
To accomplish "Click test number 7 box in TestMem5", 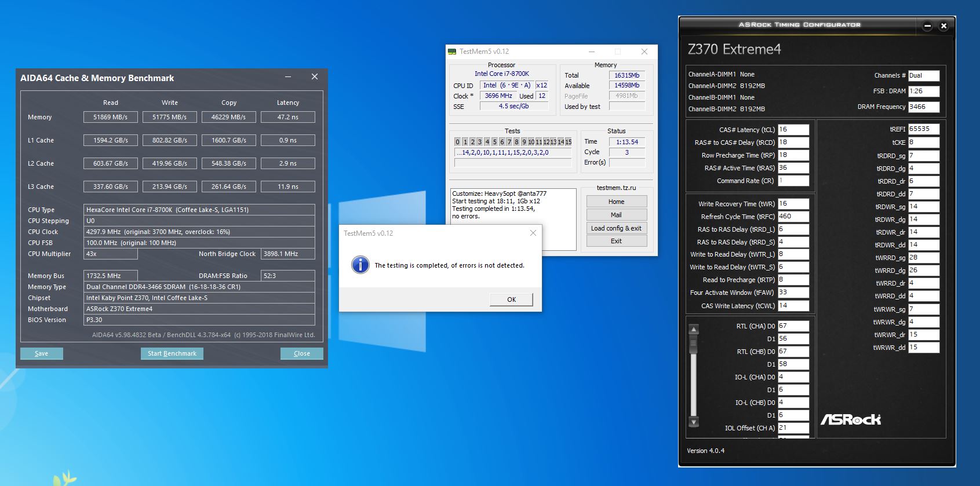I will [x=509, y=142].
